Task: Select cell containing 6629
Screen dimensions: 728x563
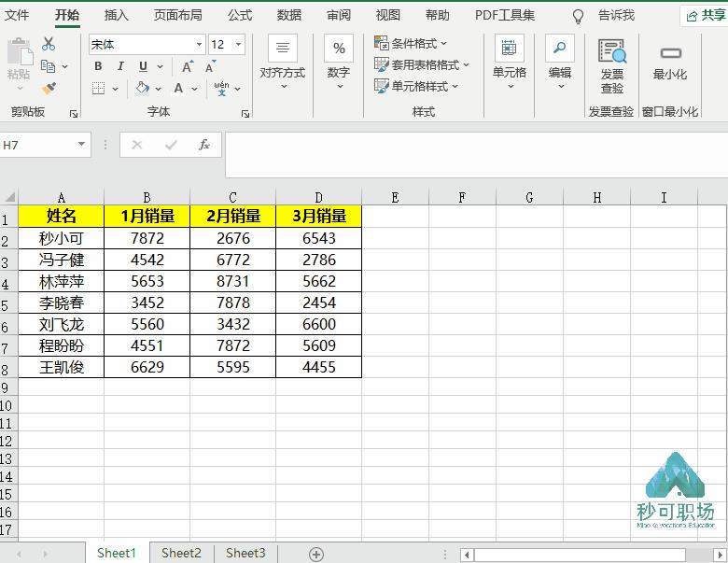Action: pyautogui.click(x=147, y=367)
